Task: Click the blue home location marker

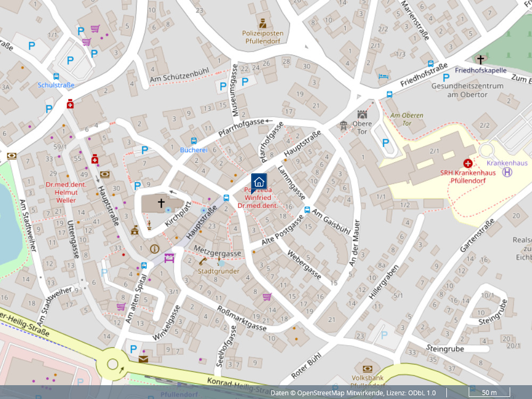Action: [x=259, y=181]
